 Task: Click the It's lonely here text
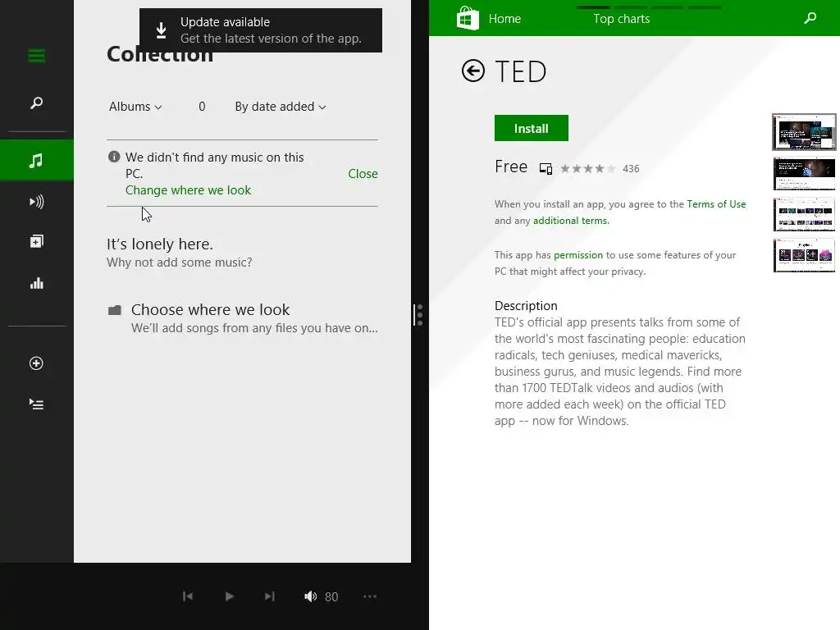[x=160, y=244]
